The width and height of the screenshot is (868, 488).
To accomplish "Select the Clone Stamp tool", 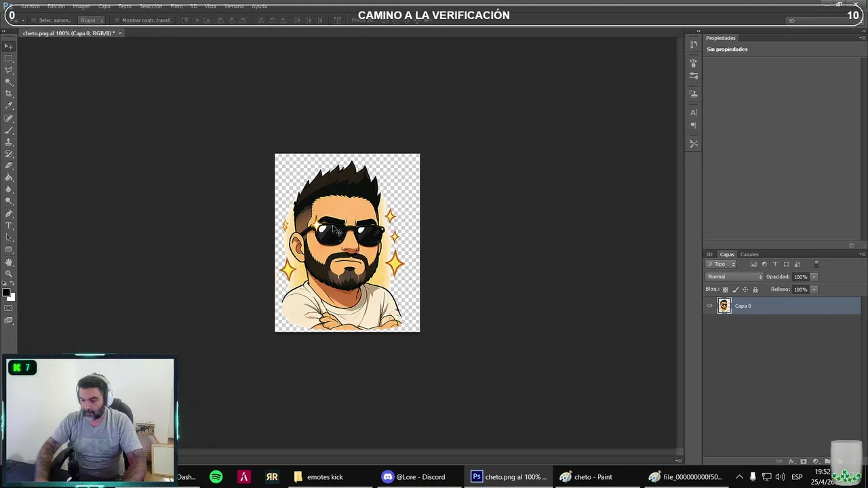I will (x=9, y=142).
